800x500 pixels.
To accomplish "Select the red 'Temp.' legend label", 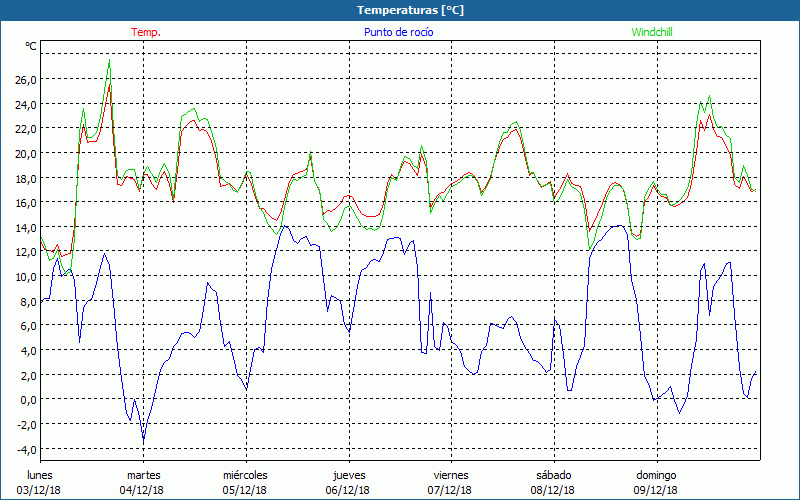I will point(146,32).
